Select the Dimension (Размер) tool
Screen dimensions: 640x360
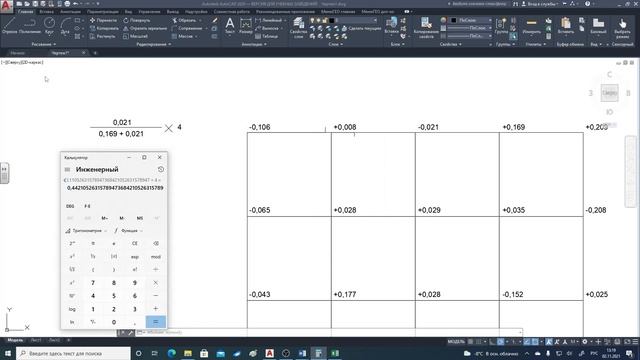(246, 25)
